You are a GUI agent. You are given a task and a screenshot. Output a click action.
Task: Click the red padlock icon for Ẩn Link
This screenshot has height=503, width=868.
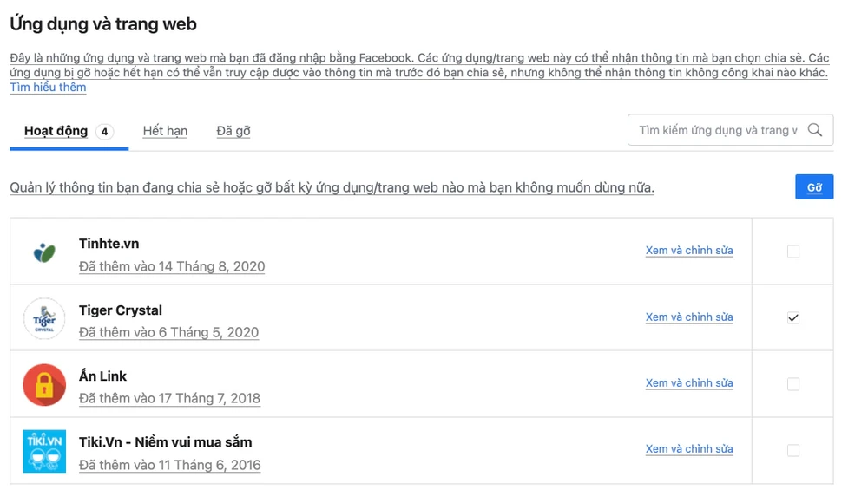[44, 383]
